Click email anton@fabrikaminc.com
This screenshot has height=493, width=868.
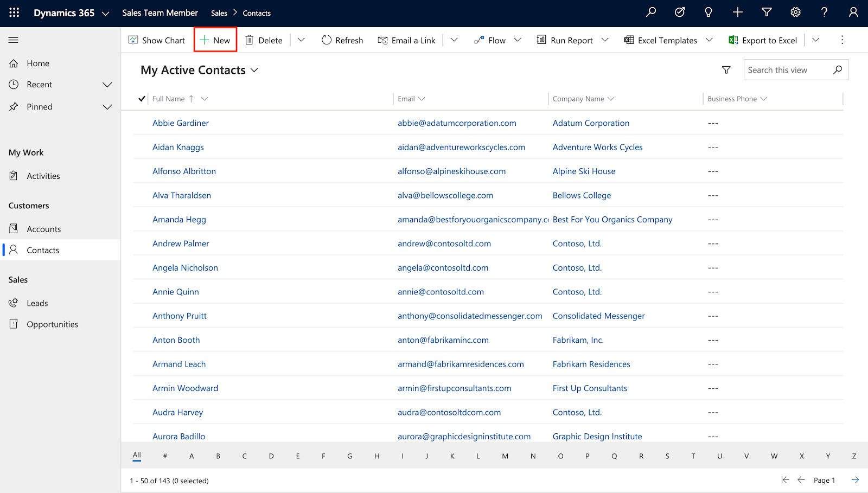[443, 340]
